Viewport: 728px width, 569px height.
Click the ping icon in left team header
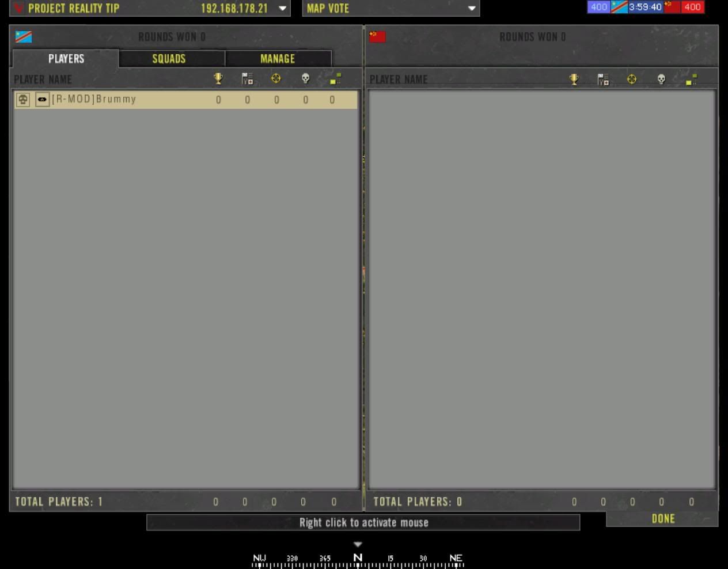pos(335,79)
